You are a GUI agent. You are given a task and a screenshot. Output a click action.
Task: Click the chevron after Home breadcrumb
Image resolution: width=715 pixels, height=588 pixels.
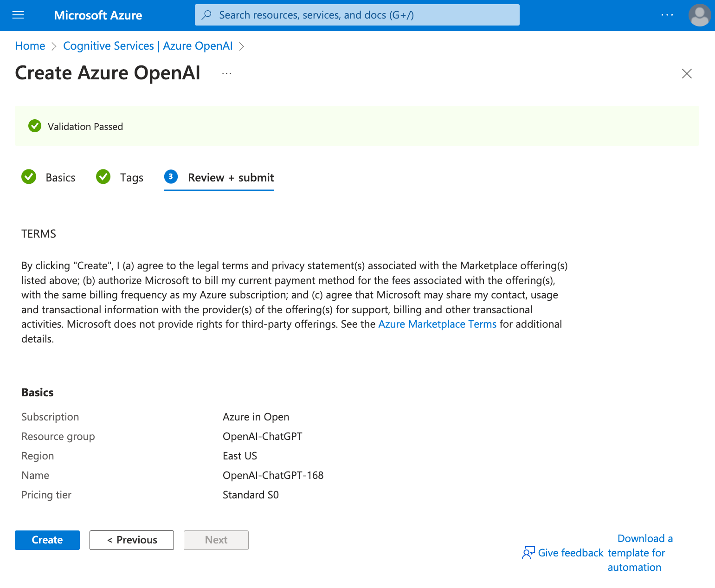[x=54, y=46]
